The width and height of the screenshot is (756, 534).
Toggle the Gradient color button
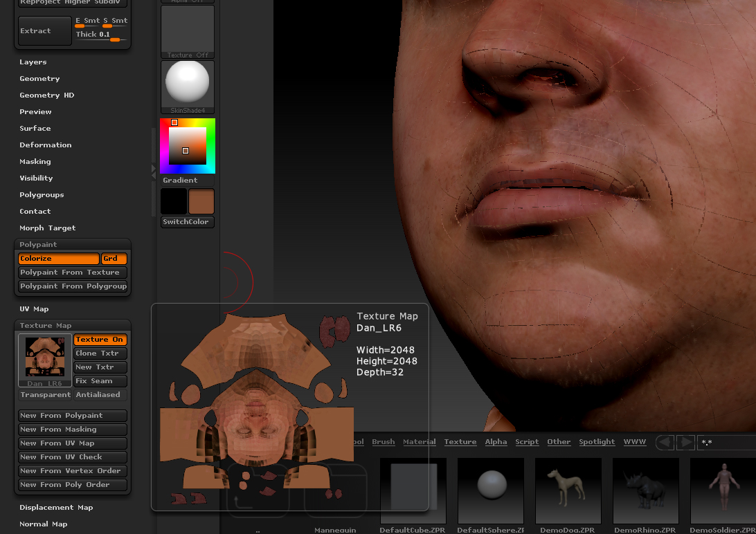point(188,180)
